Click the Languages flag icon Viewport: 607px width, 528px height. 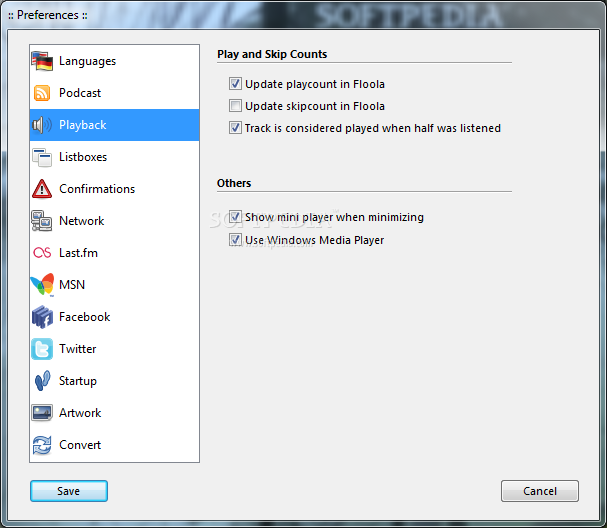(42, 61)
